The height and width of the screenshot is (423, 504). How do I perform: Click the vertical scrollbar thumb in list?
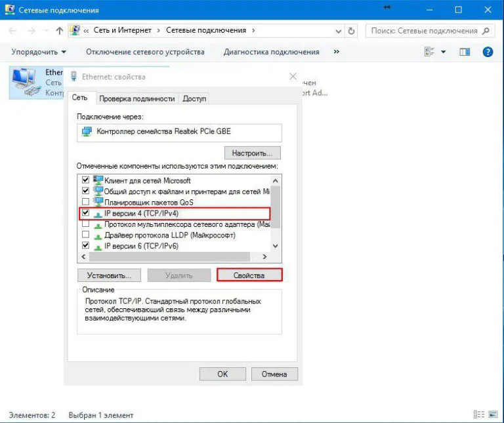(276, 207)
